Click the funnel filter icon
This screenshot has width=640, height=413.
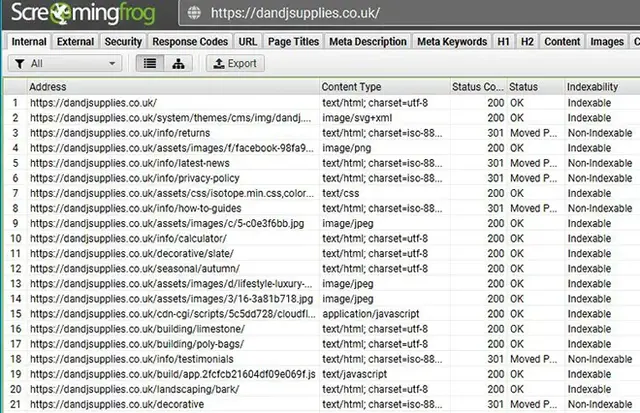19,64
